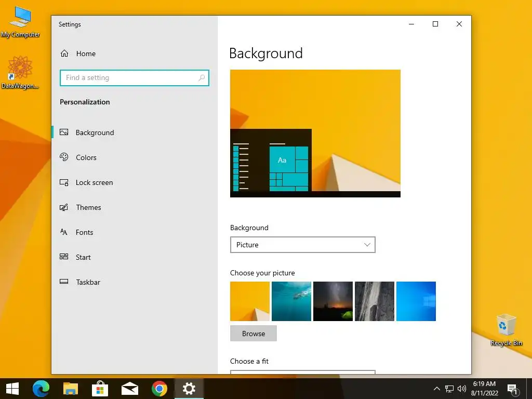This screenshot has width=532, height=399.
Task: Open the DataWagon desktop shortcut
Action: tap(20, 72)
